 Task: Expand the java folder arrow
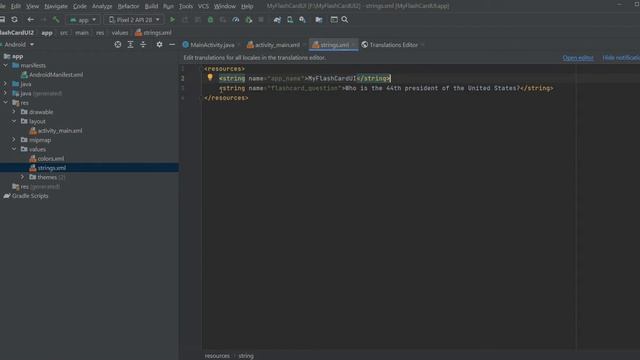click(5, 84)
